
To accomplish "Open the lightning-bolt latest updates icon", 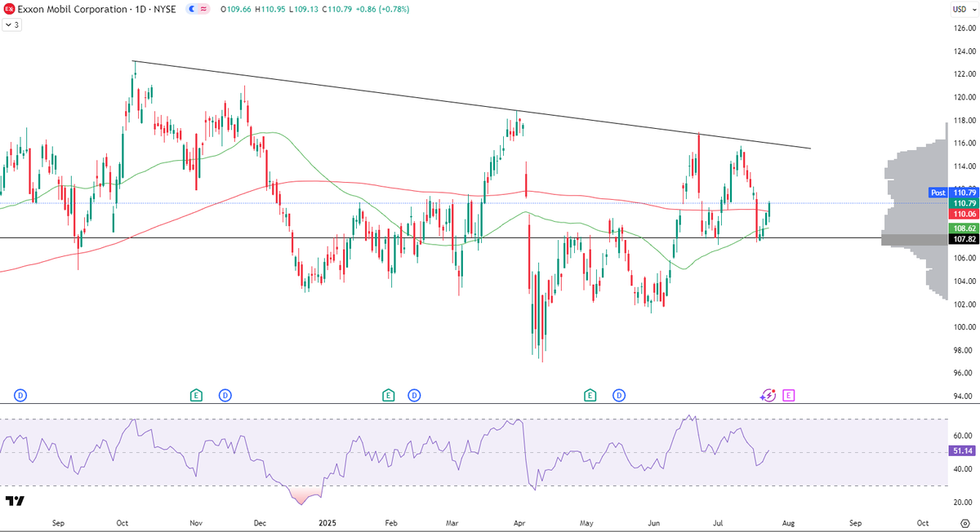I will (768, 395).
